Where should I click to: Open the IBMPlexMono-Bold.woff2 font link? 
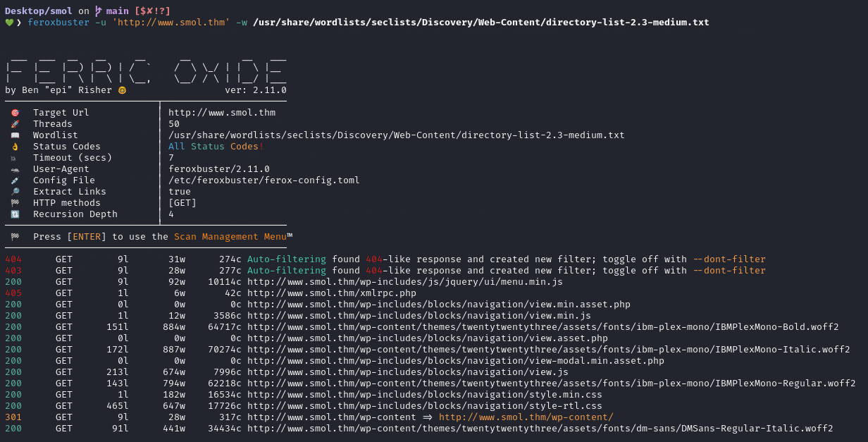click(542, 327)
